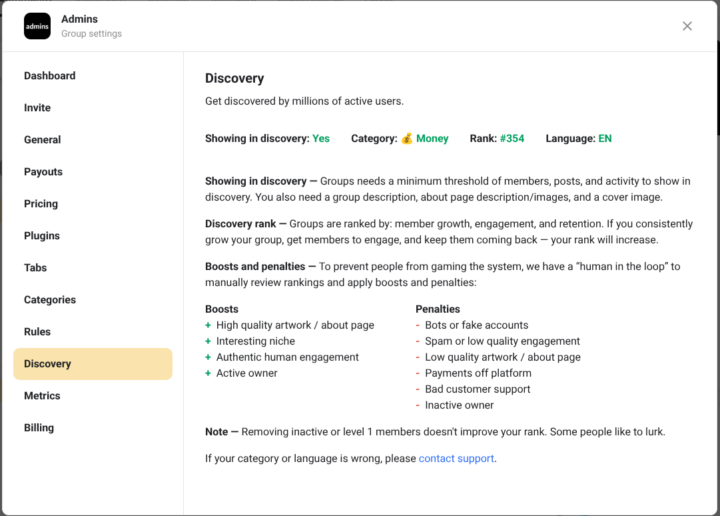The width and height of the screenshot is (720, 516).
Task: Click the money bag category icon
Action: point(407,139)
